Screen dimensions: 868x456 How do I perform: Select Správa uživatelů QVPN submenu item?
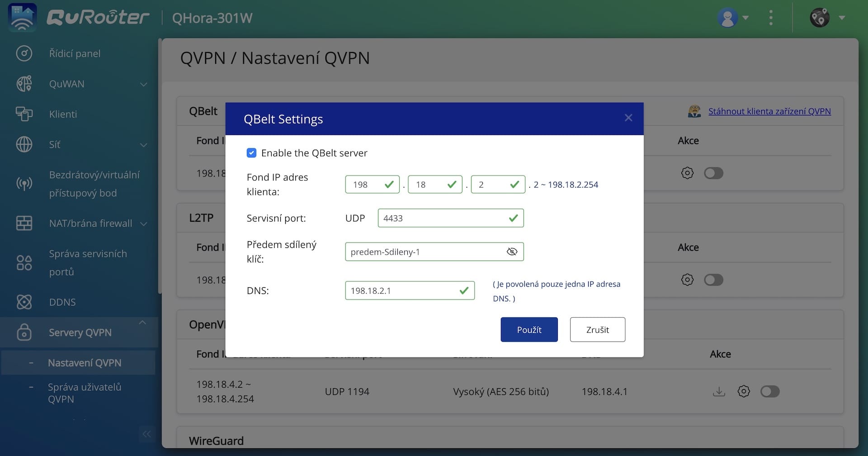pyautogui.click(x=85, y=393)
